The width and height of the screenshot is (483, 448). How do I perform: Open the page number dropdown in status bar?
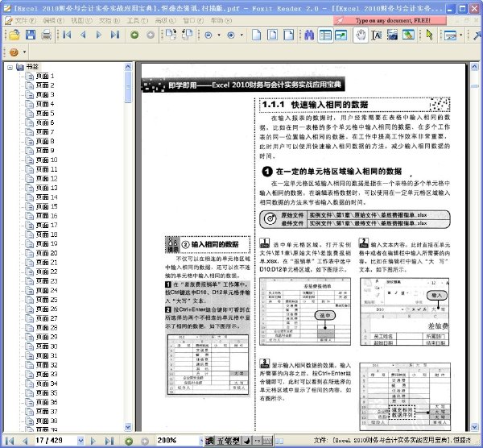pyautogui.click(x=80, y=441)
